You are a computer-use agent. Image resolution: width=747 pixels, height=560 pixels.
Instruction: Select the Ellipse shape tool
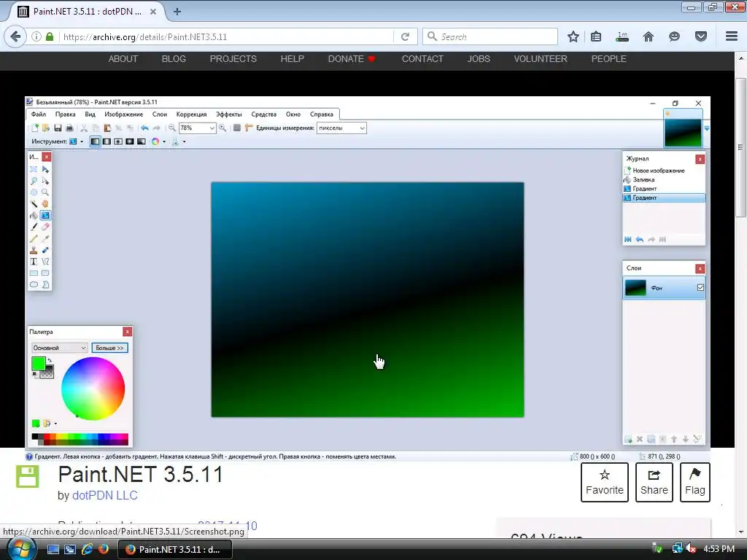point(34,285)
